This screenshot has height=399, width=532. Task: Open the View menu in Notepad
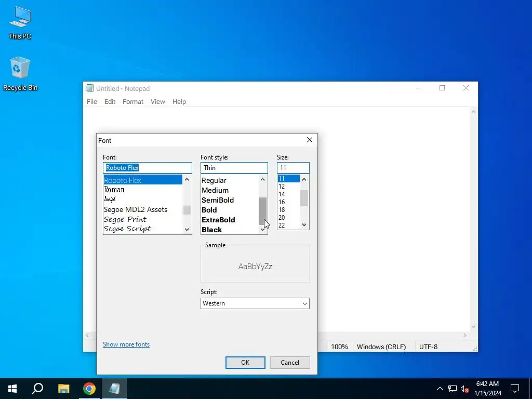158,101
